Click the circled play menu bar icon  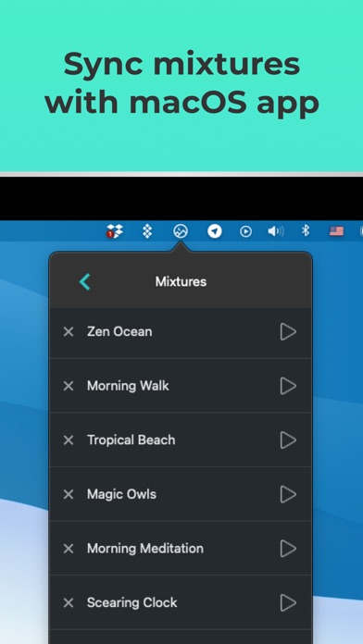point(245,231)
